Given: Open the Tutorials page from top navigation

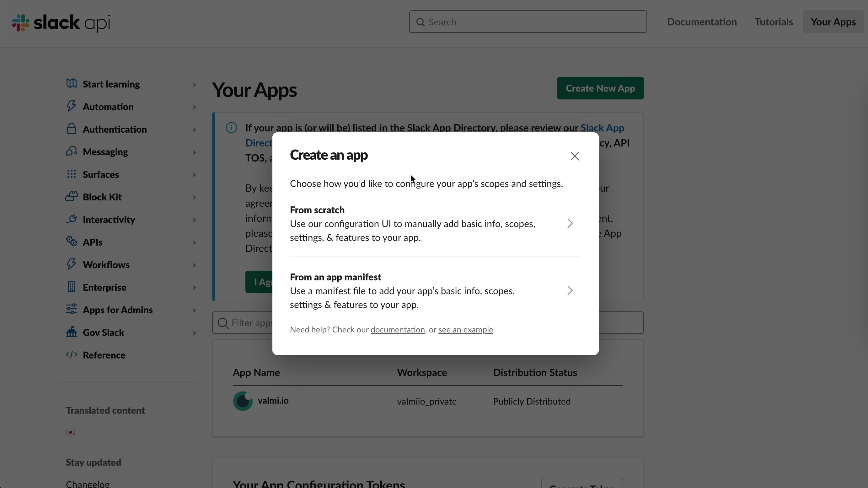Looking at the screenshot, I should (774, 22).
